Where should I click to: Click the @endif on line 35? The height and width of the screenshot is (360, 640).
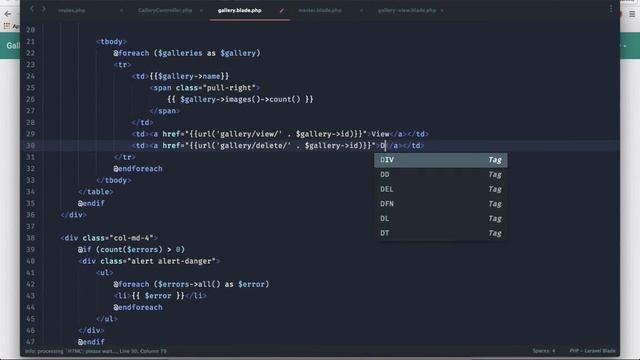coord(91,203)
